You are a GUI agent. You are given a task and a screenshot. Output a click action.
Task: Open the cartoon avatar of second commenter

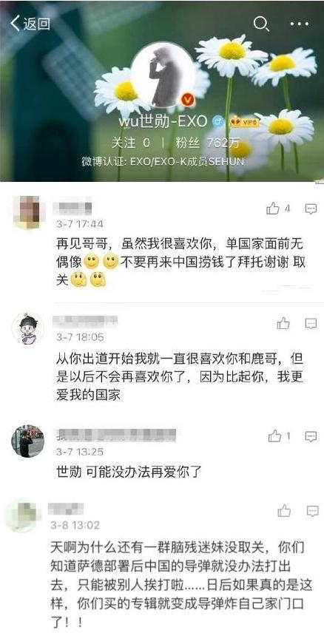coord(28,328)
